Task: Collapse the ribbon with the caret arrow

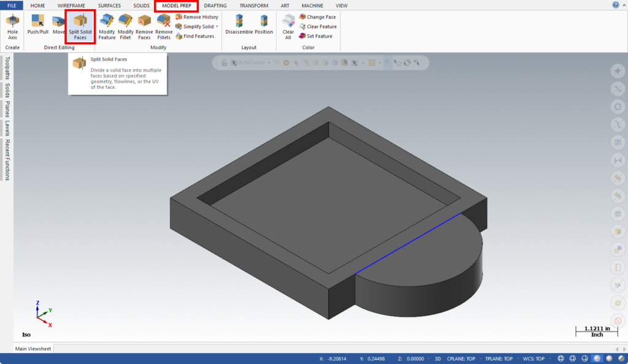Action: click(624, 5)
